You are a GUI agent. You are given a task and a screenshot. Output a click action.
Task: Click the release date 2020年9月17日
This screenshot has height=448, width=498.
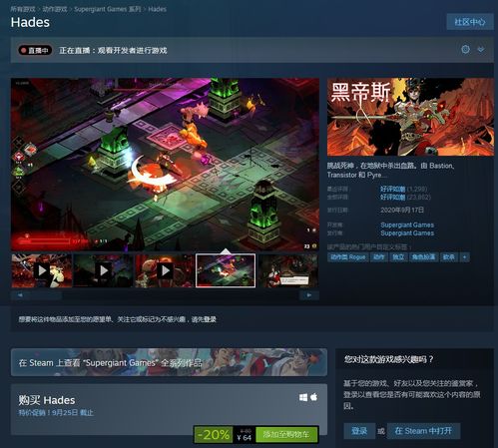coord(402,210)
